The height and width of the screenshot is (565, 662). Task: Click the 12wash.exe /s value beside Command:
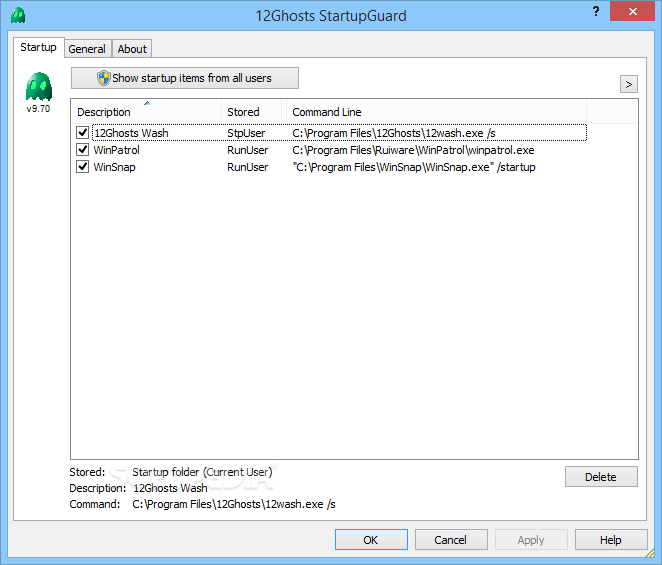(x=234, y=504)
